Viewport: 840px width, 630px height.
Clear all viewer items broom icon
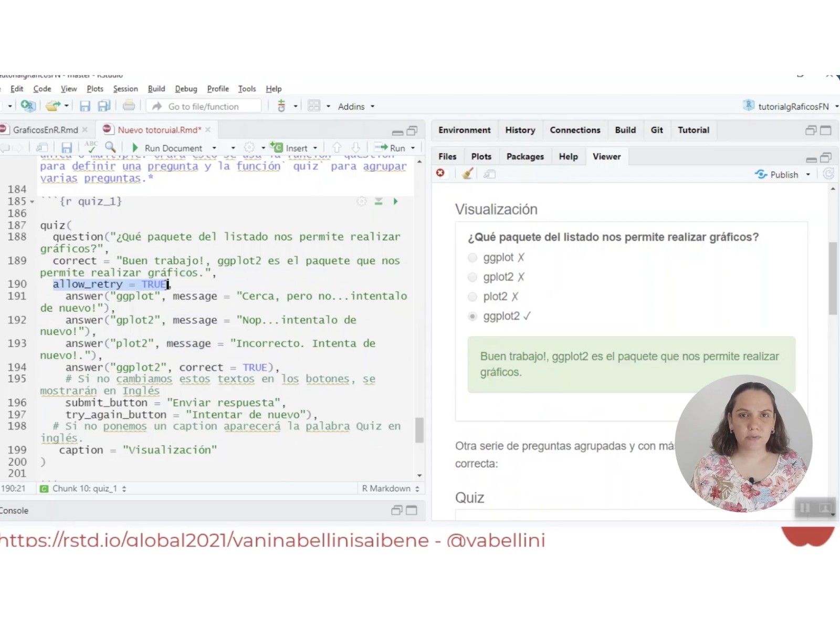coord(467,174)
